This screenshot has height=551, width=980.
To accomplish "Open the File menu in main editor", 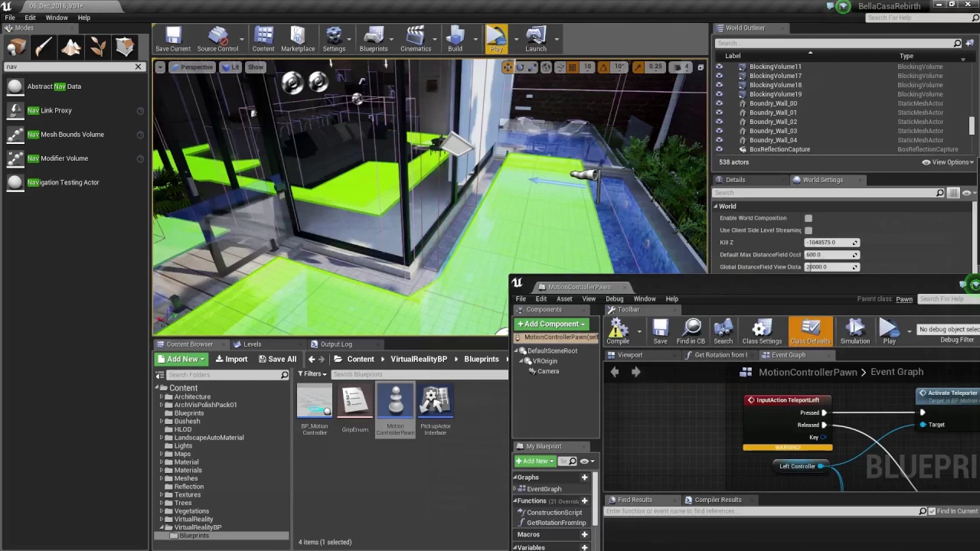I will pos(10,18).
